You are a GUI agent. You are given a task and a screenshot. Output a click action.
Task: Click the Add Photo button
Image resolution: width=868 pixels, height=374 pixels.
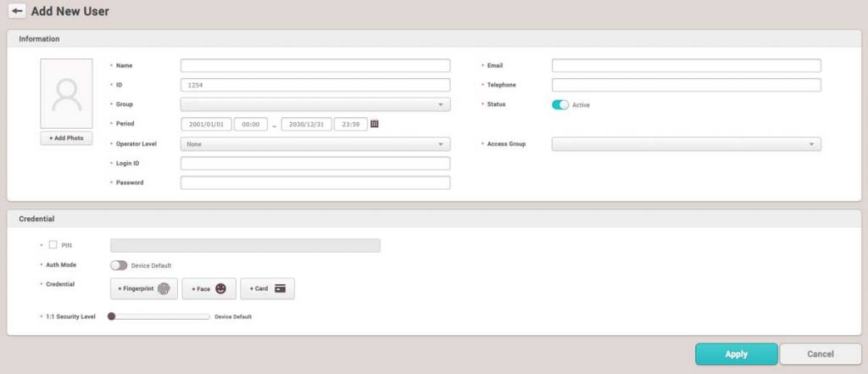[x=66, y=138]
